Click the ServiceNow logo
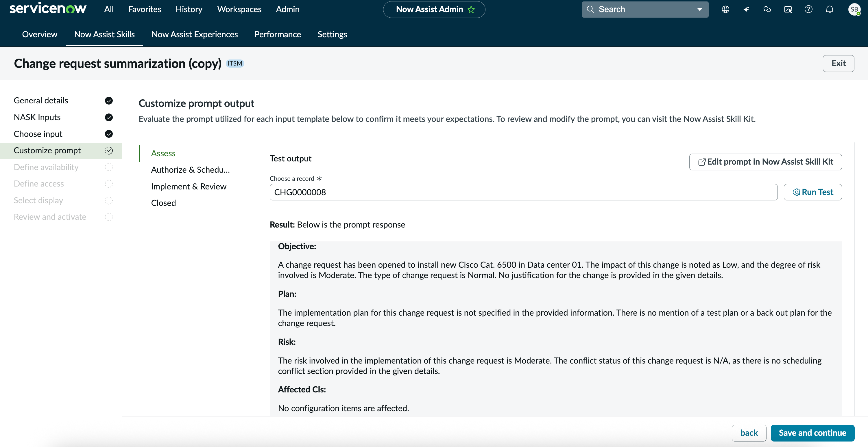The image size is (868, 447). click(48, 9)
